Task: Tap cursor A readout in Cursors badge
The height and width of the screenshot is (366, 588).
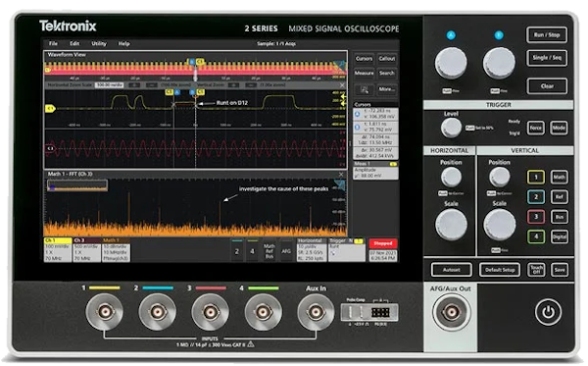Action: [x=375, y=114]
